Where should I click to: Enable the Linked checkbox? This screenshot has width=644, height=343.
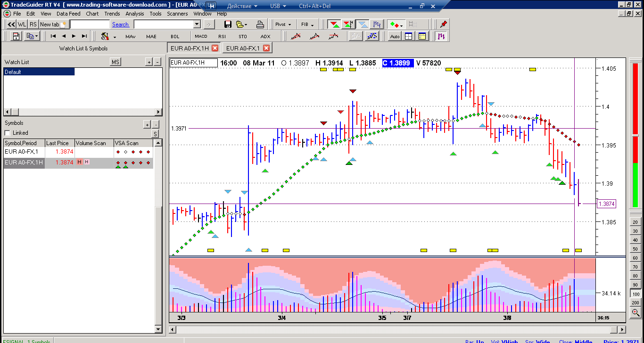[7, 133]
